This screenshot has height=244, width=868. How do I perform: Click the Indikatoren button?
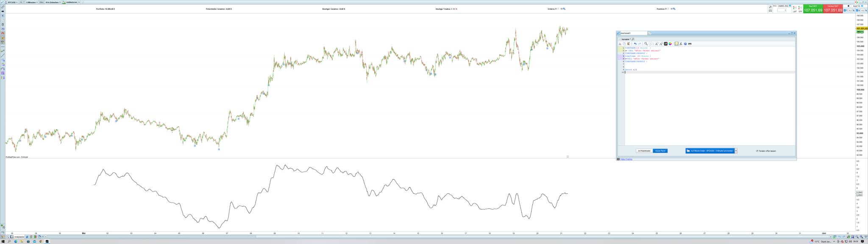tap(70, 2)
